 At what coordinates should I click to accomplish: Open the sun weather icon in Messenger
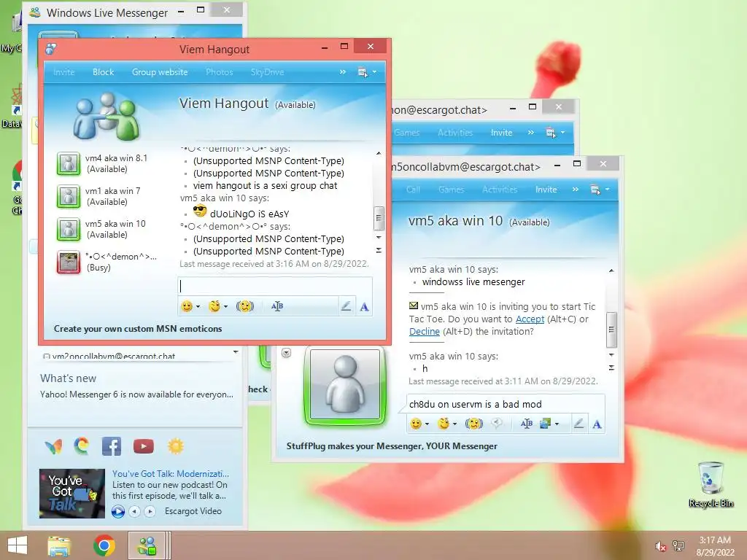click(175, 446)
